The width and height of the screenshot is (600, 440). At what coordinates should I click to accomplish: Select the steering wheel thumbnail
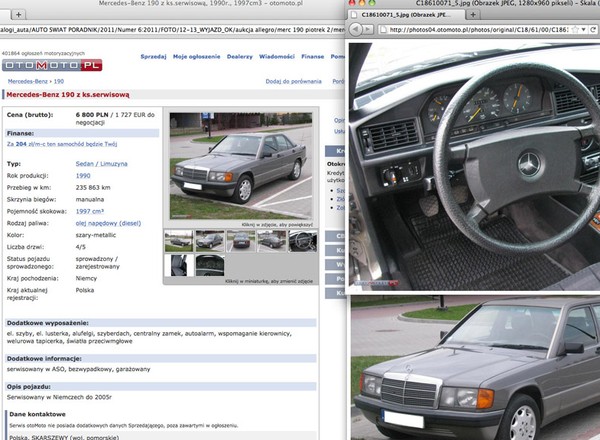(303, 241)
